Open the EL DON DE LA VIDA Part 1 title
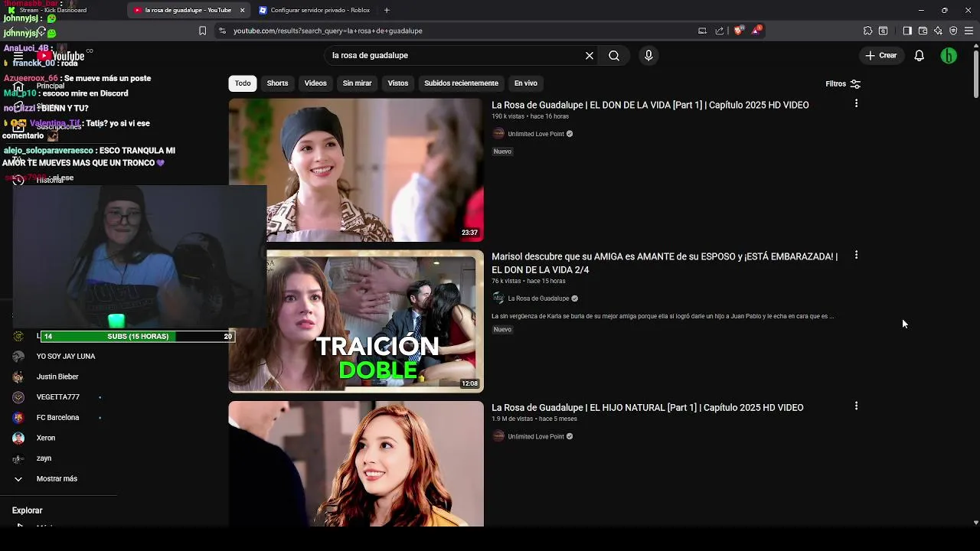This screenshot has width=980, height=551. pyautogui.click(x=650, y=106)
